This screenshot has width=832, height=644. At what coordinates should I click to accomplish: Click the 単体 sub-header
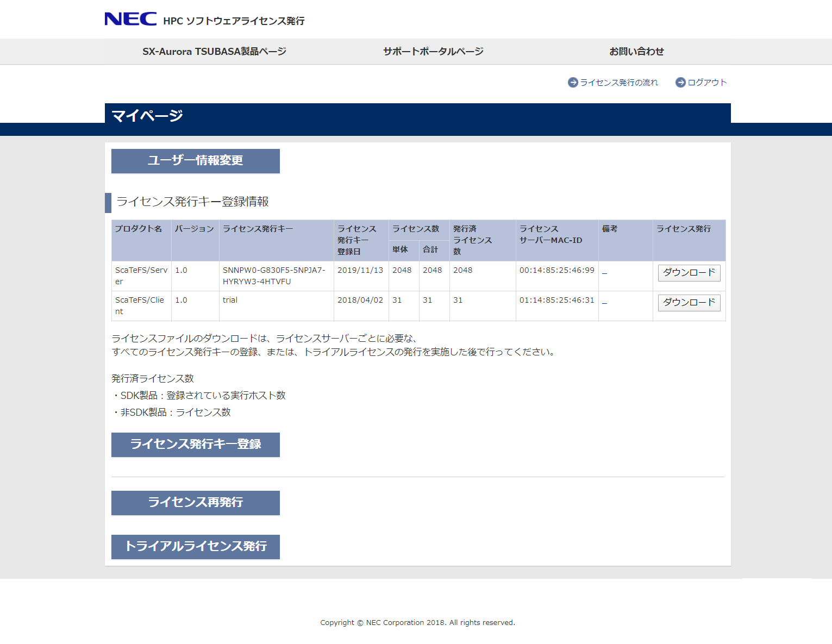click(x=404, y=251)
